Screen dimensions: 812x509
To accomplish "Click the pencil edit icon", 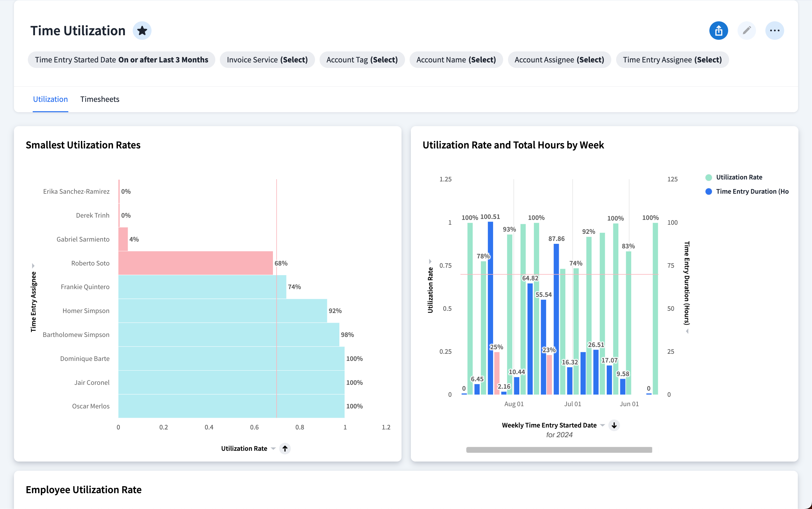I will pyautogui.click(x=746, y=31).
